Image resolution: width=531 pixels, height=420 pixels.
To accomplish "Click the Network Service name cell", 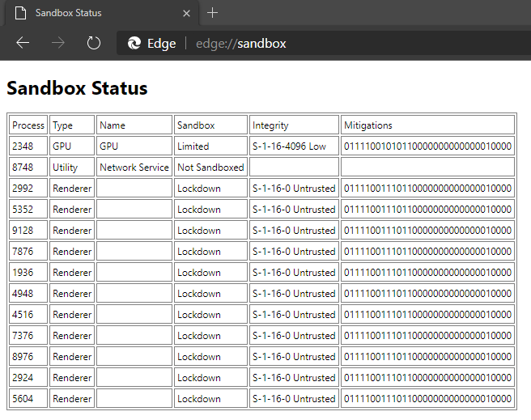I will point(134,168).
